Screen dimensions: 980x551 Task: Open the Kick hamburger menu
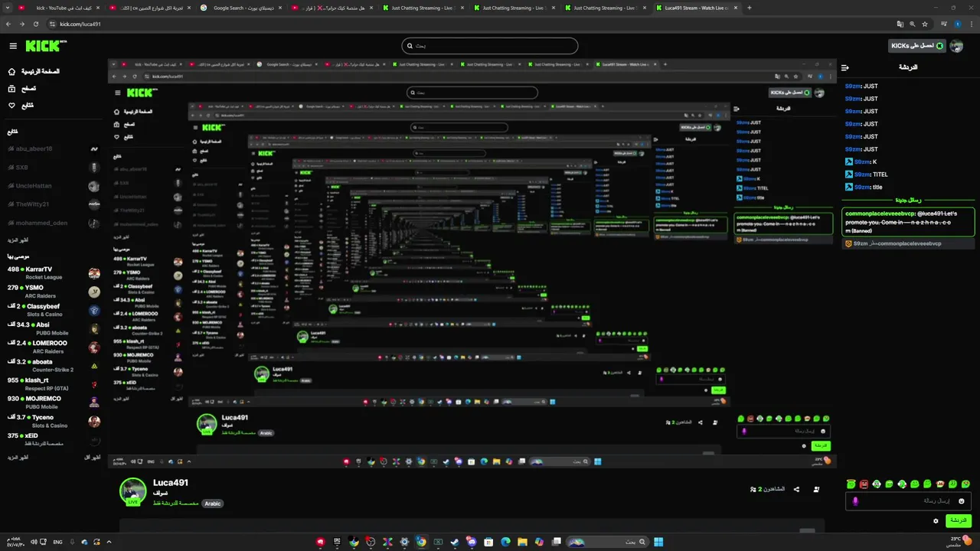point(13,46)
